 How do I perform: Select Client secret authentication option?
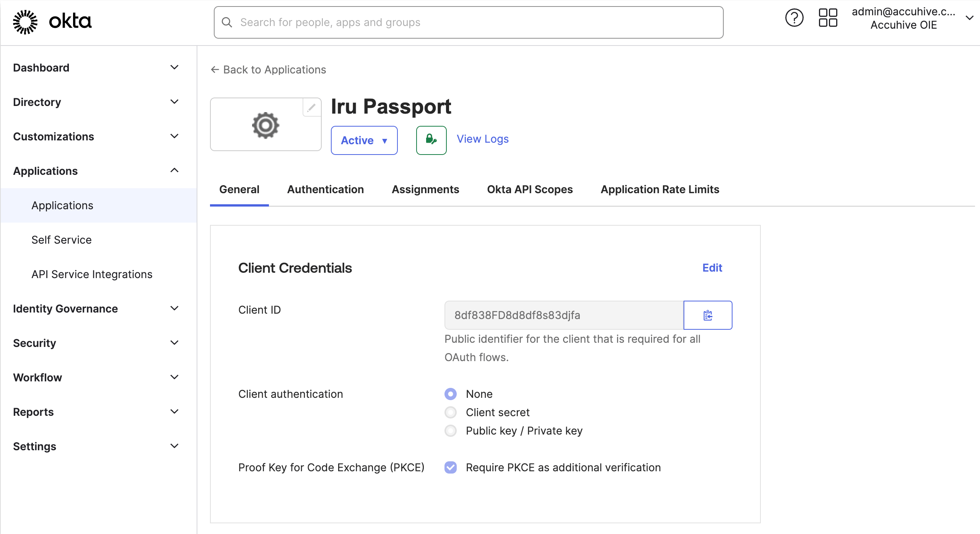coord(451,412)
